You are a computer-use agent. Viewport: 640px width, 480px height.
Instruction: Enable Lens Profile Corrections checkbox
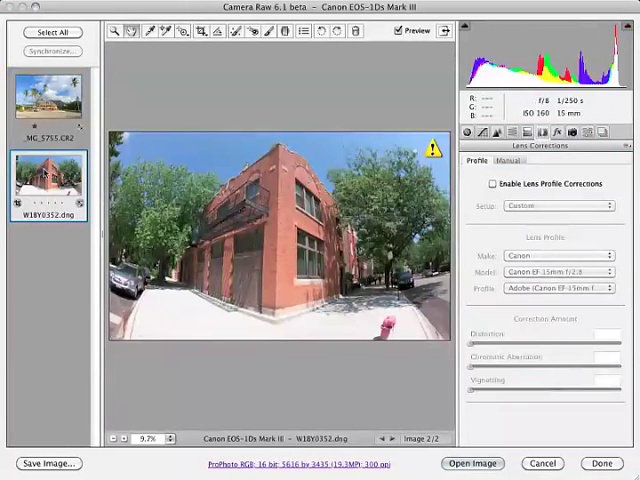coord(492,184)
